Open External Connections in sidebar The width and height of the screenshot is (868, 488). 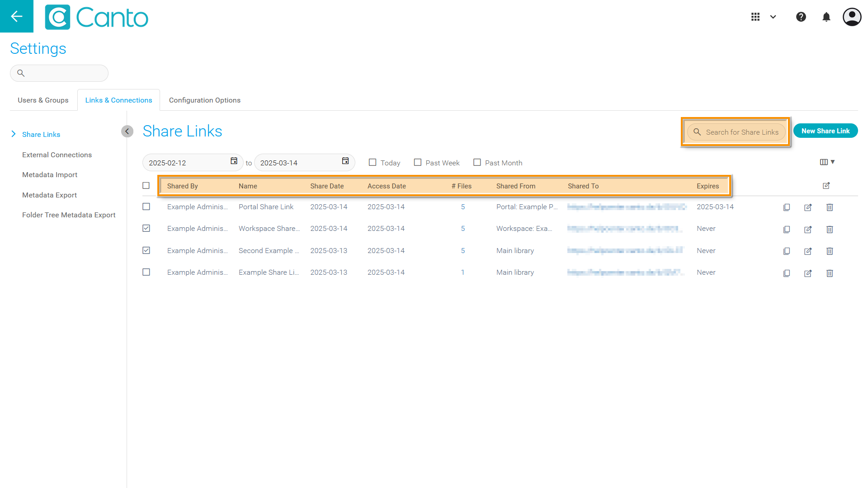click(x=57, y=155)
